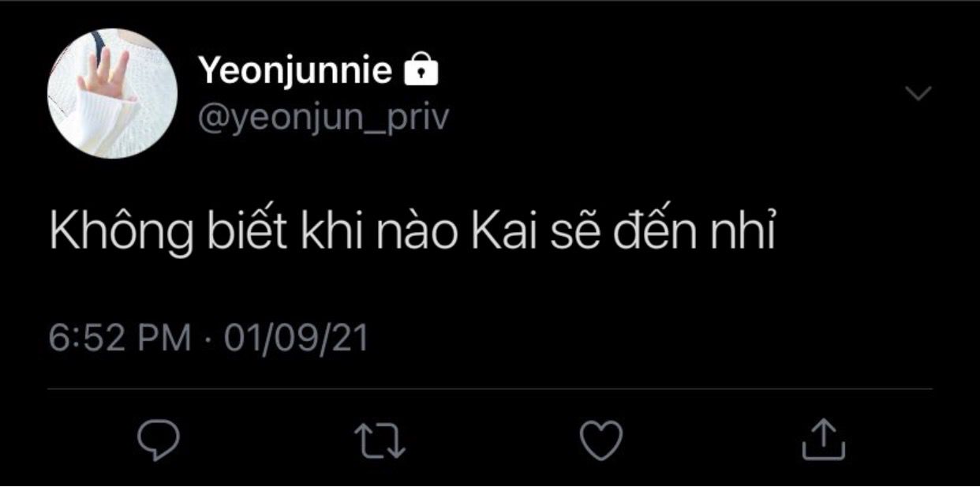Toggle the heart to favorite this tweet
This screenshot has height=487, width=980.
click(602, 440)
